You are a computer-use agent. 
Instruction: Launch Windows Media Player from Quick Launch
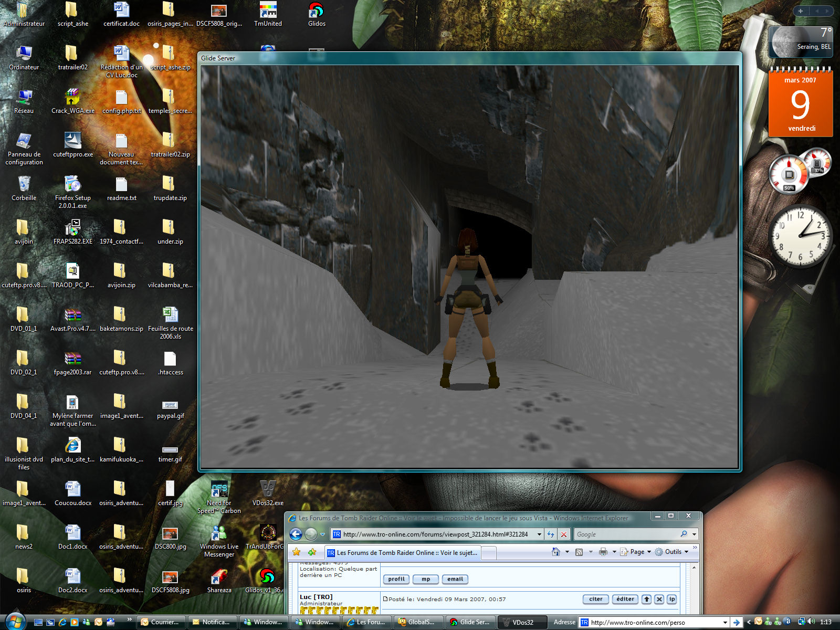(x=75, y=622)
